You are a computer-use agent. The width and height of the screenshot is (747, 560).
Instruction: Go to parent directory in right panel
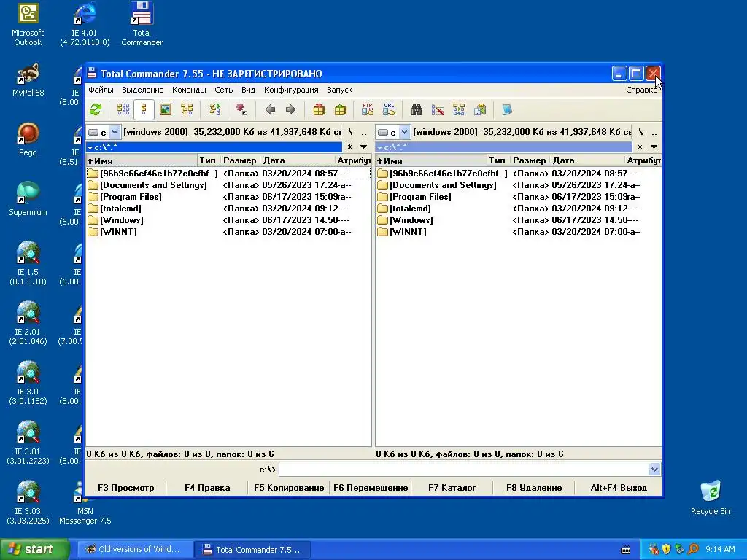pyautogui.click(x=654, y=132)
